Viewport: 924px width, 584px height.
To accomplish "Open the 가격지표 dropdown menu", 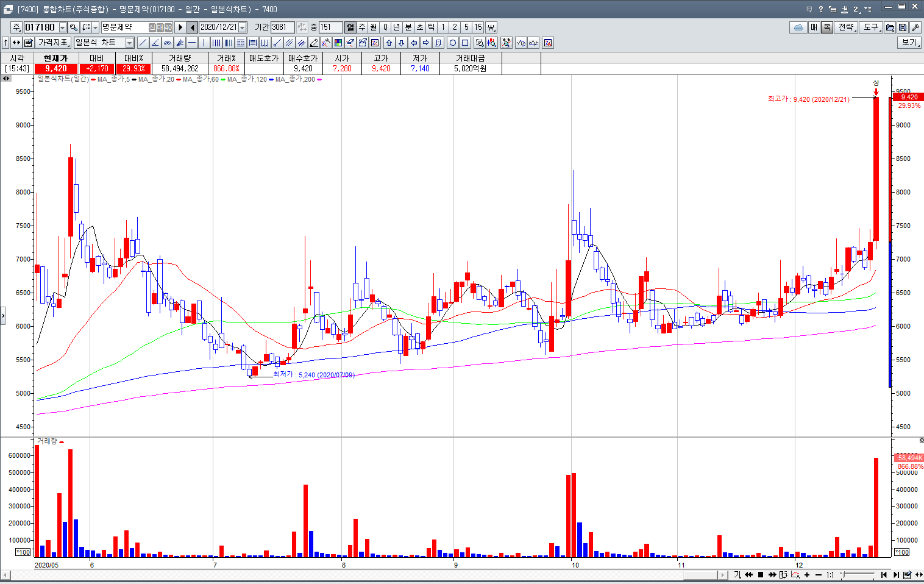I will point(53,43).
